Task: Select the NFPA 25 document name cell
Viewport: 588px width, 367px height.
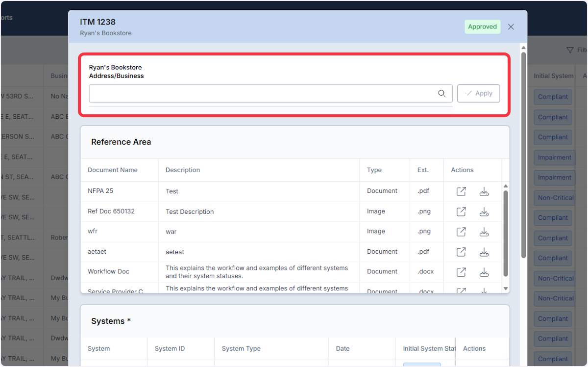Action: (100, 191)
